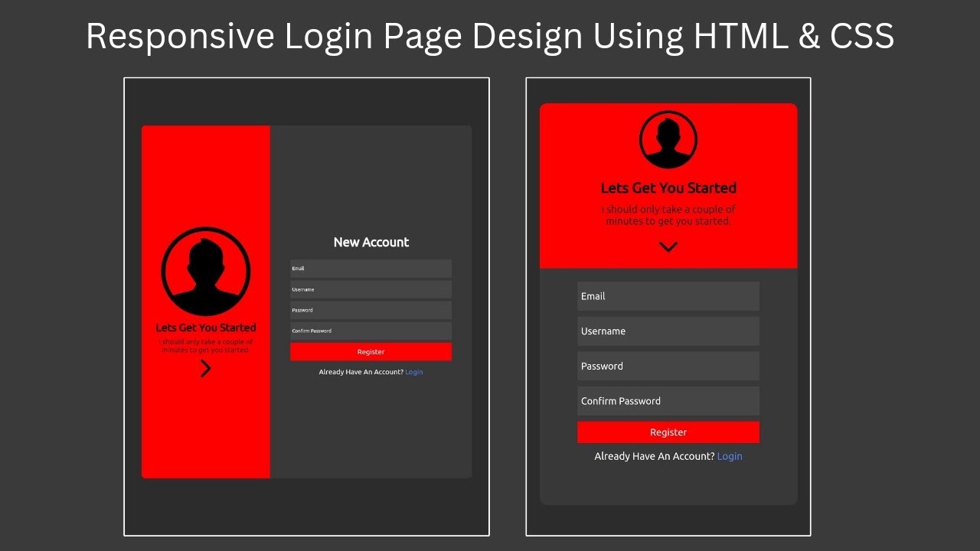Click the Register button in the left mockup
Viewport: 980px width, 551px height.
coord(371,352)
